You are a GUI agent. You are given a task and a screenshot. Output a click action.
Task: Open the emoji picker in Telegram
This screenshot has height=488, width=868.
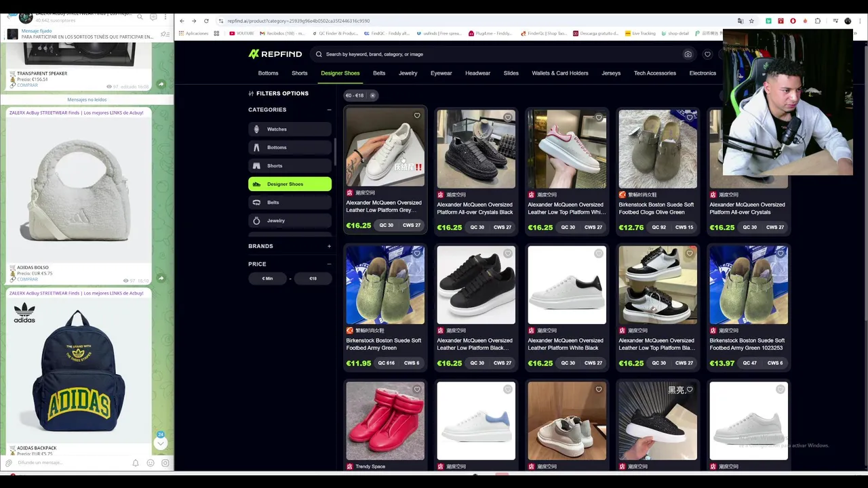(x=151, y=463)
